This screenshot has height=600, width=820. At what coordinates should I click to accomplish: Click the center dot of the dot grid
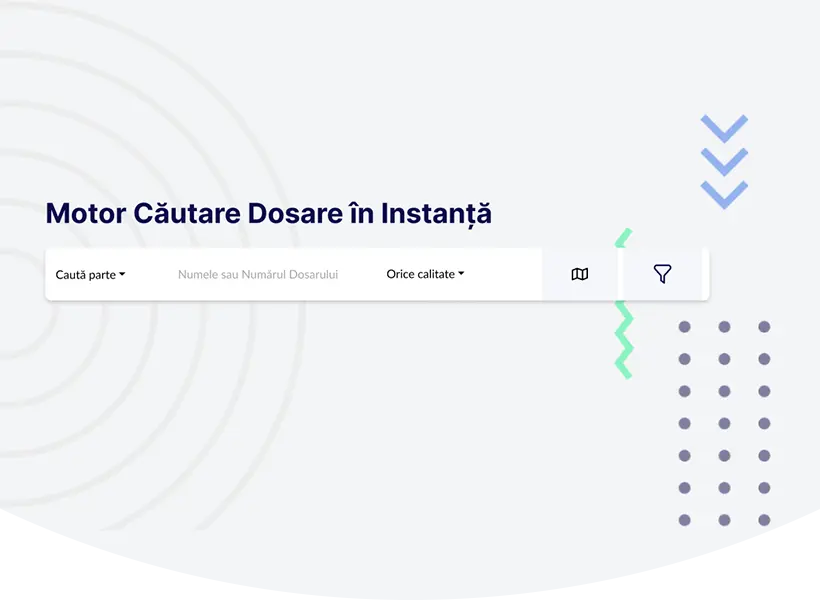click(x=724, y=423)
